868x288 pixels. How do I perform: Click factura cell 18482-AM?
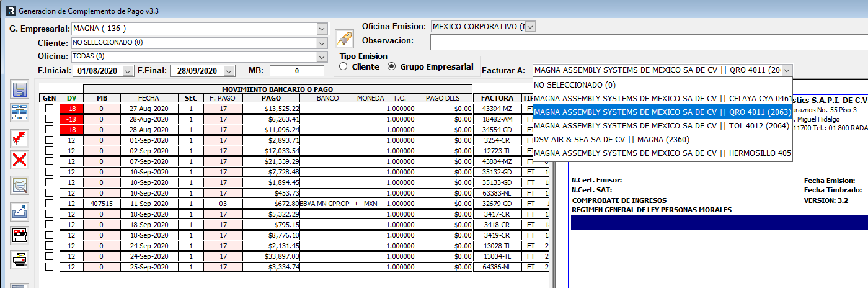click(x=497, y=119)
